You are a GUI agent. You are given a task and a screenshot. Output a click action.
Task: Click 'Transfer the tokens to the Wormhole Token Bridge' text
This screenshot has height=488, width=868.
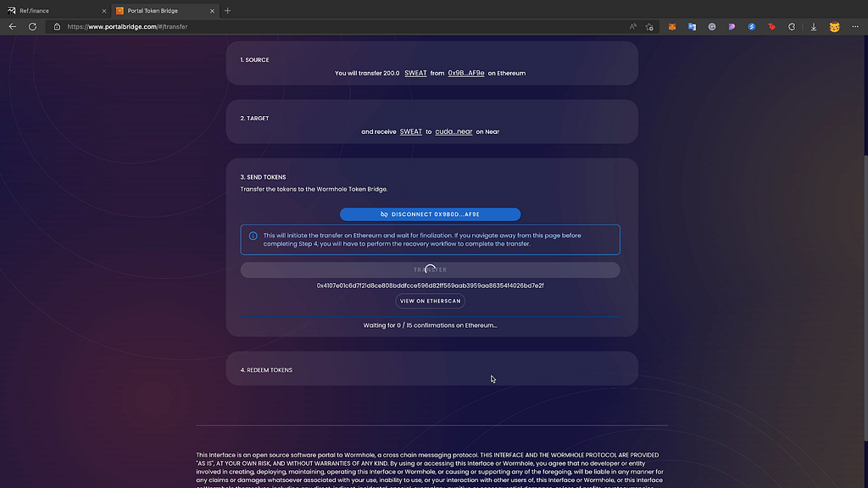tap(314, 189)
